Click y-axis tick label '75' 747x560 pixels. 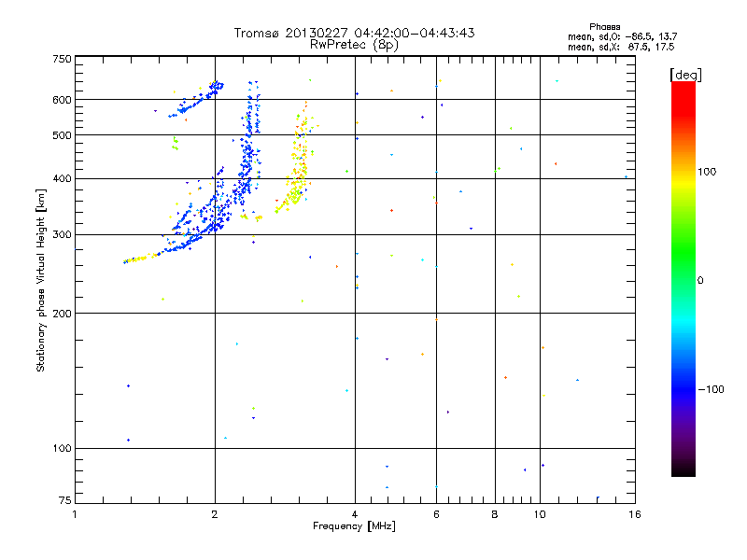pyautogui.click(x=65, y=500)
